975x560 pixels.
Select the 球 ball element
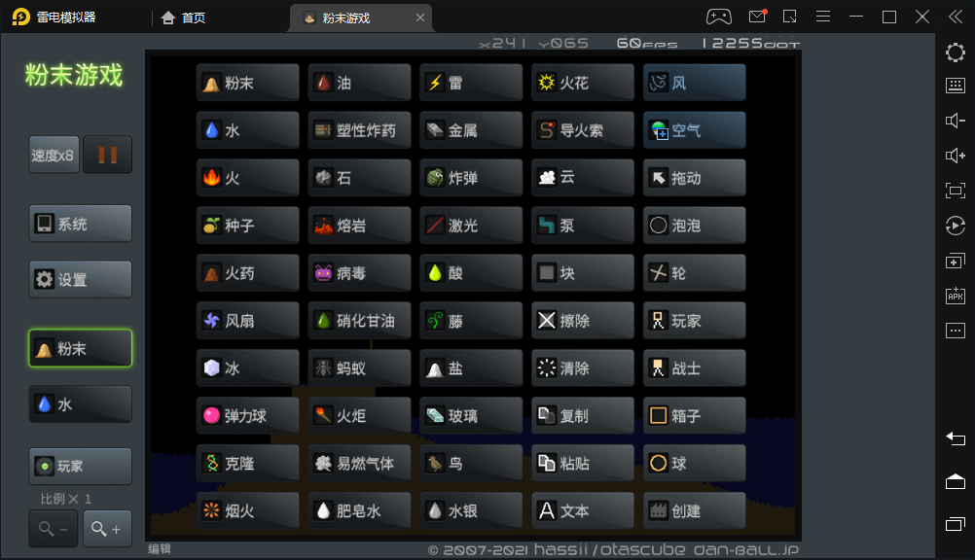[694, 463]
